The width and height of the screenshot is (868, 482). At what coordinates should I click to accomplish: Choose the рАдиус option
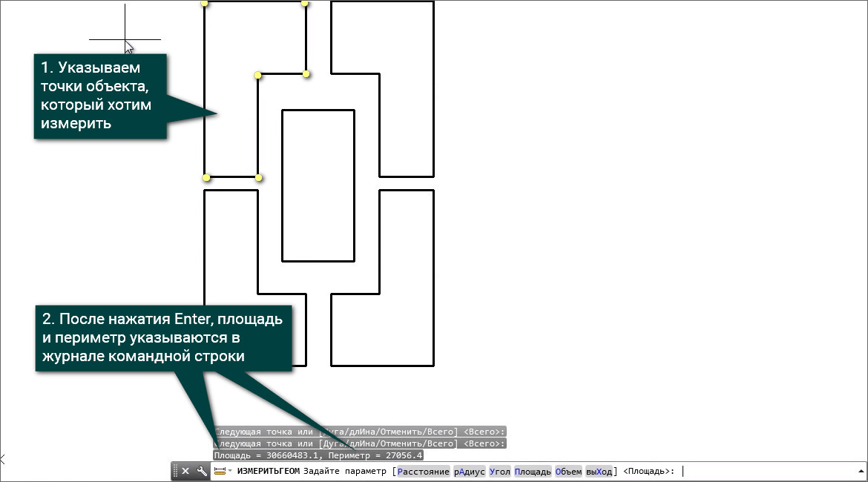point(470,472)
